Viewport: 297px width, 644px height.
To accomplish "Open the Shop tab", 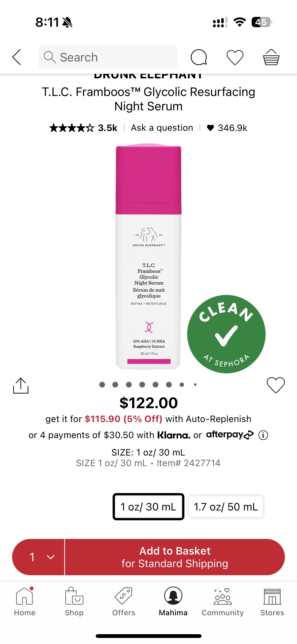I will click(74, 601).
